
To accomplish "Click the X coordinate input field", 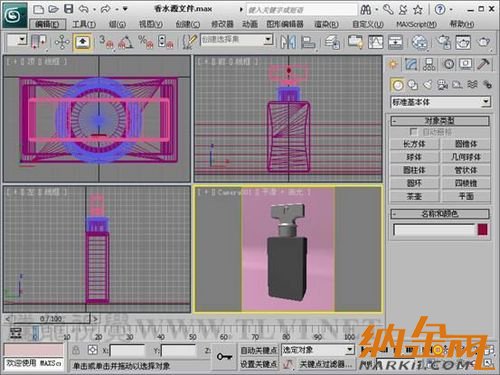I will (x=127, y=351).
